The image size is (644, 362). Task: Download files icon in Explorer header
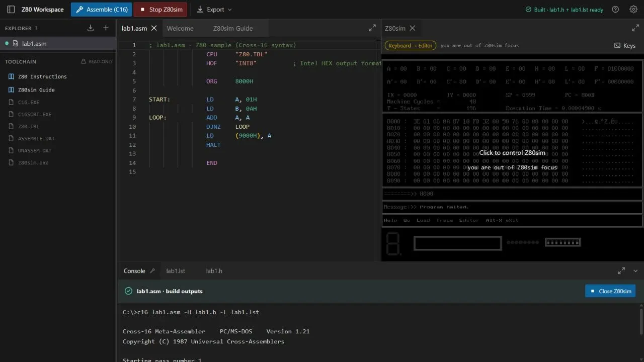pos(91,28)
